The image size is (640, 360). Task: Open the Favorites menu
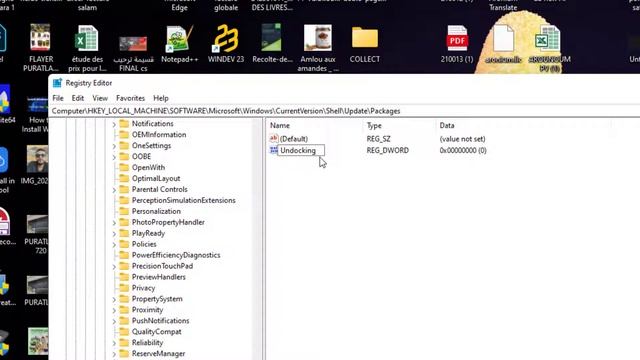(130, 98)
